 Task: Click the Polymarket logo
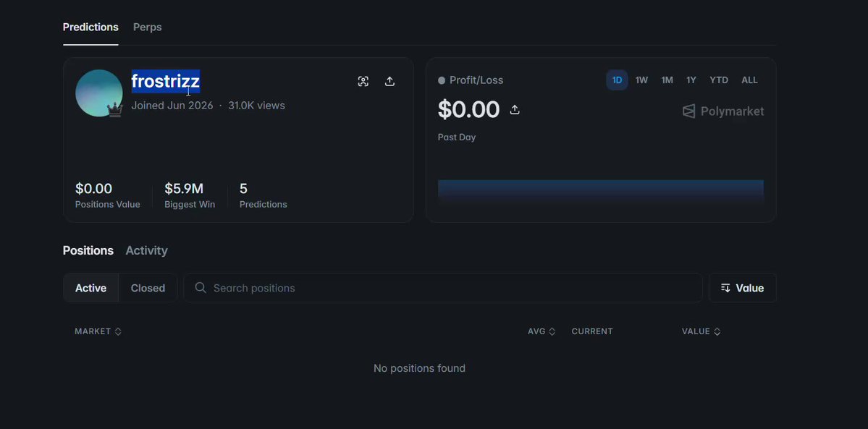click(x=723, y=111)
